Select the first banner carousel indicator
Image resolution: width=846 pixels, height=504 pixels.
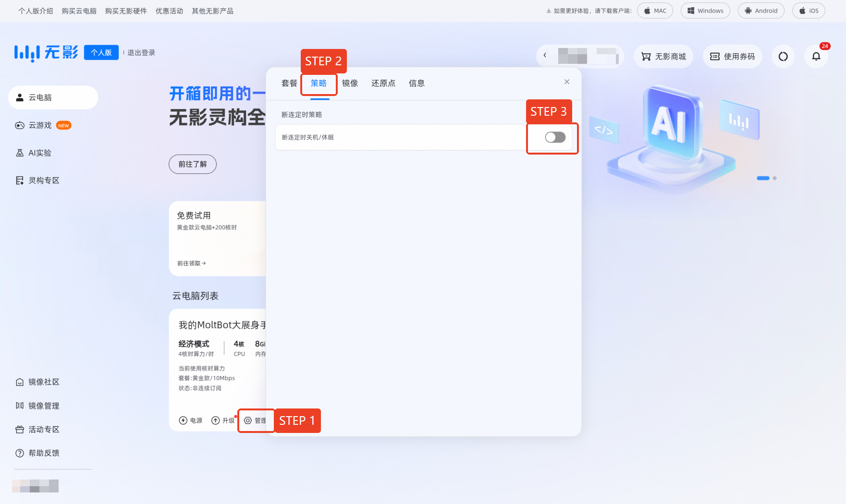(x=763, y=178)
